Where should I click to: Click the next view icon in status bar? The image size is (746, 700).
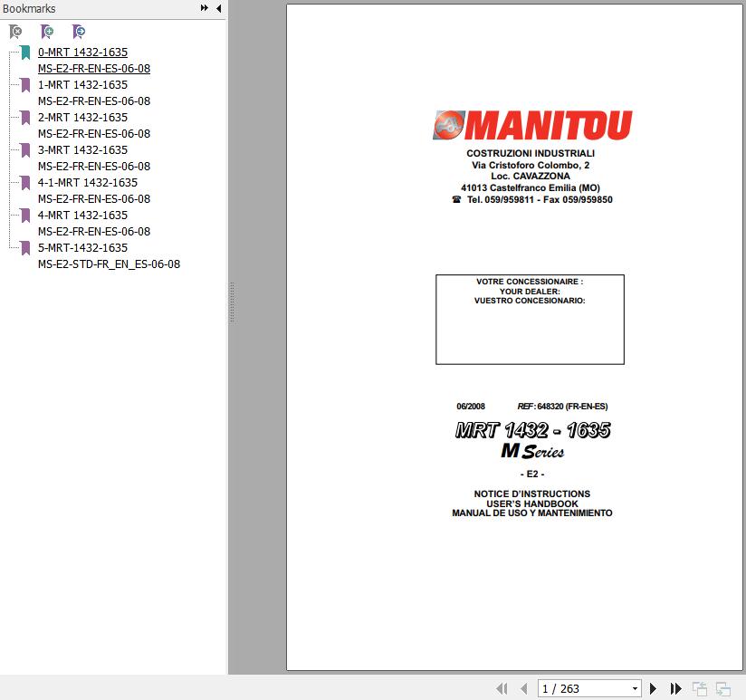(723, 688)
